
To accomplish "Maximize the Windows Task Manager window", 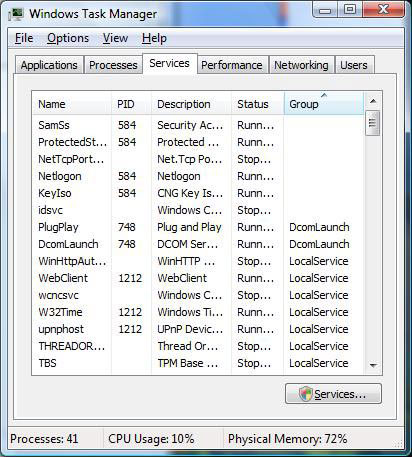I will (350, 9).
